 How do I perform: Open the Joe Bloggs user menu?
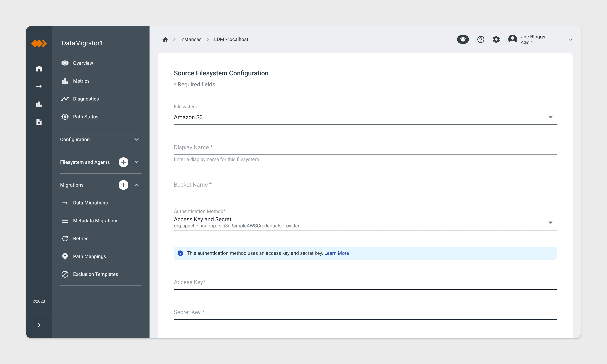(x=571, y=40)
